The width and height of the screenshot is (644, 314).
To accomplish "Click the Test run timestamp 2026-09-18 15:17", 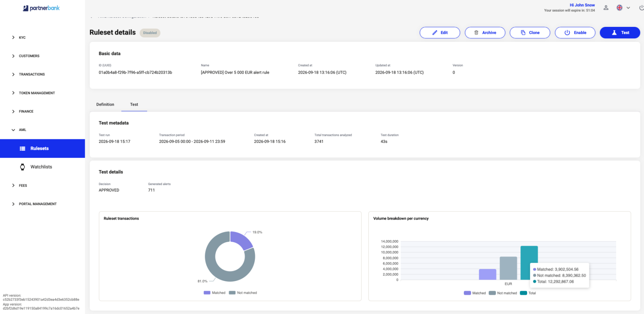I will [x=115, y=142].
